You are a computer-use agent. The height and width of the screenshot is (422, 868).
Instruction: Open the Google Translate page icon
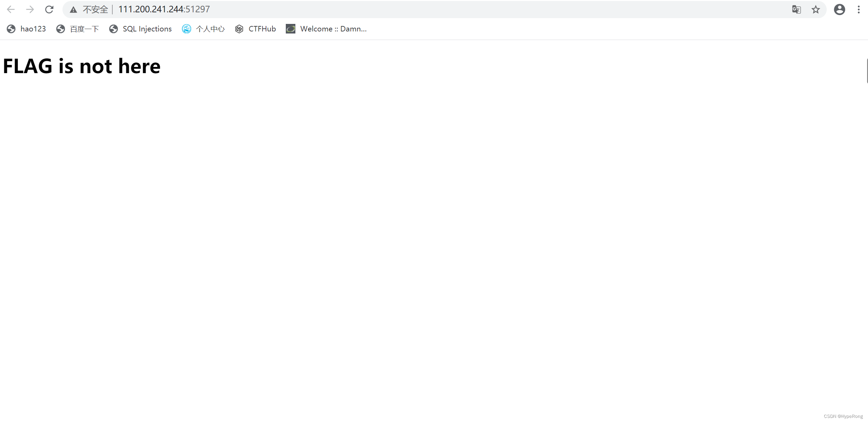pos(796,9)
